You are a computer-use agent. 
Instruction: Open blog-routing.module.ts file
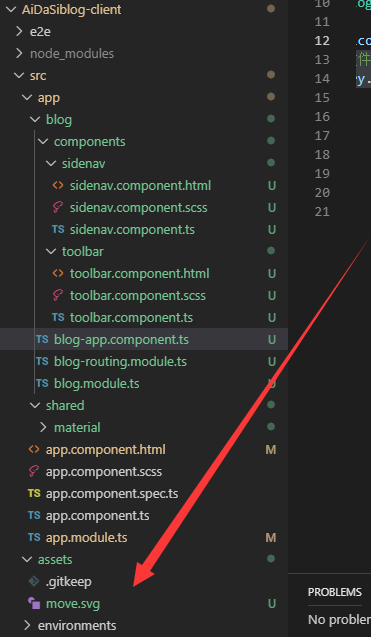pos(120,362)
